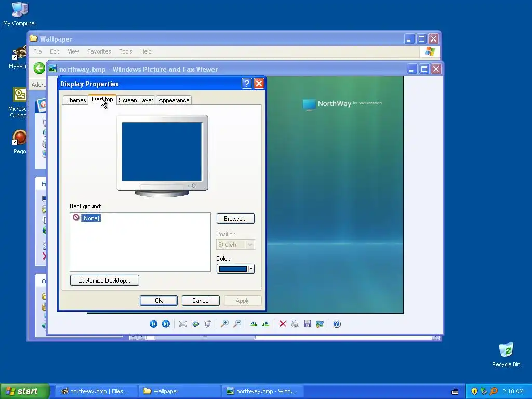Open View menu in Wallpaper window
The height and width of the screenshot is (399, 532).
click(73, 51)
